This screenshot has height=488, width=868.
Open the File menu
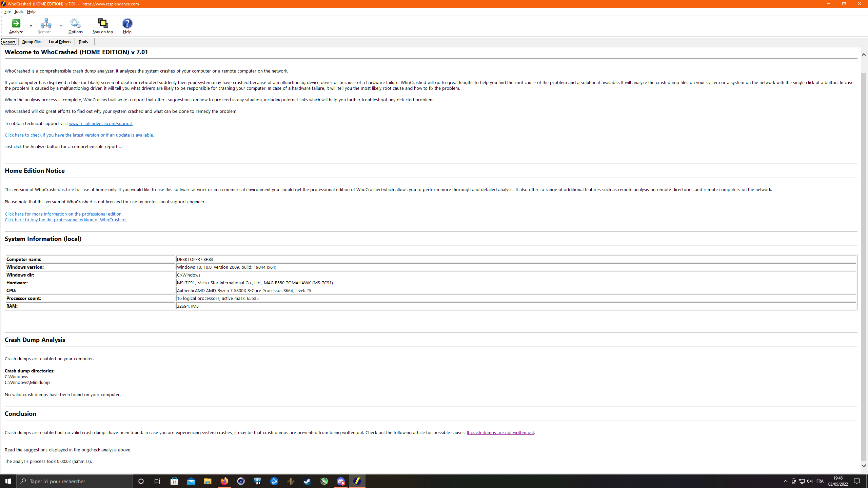pos(7,12)
